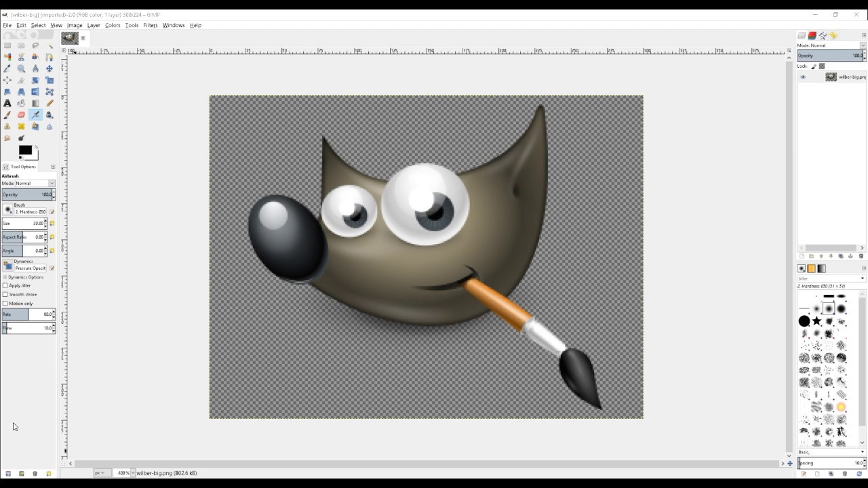Select the Blend gradient tool
The width and height of the screenshot is (868, 488).
pos(35,103)
